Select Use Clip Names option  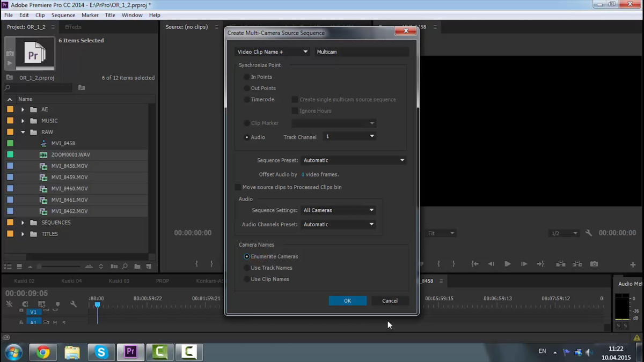tap(247, 279)
